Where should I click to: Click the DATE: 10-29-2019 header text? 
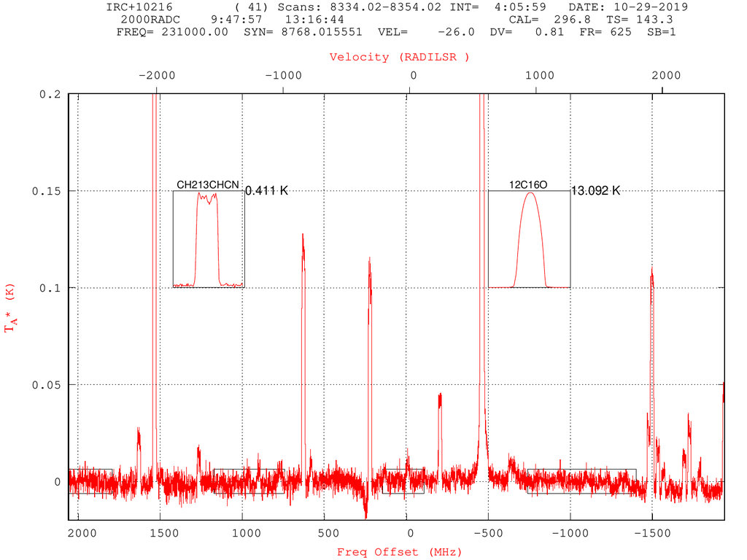coord(628,7)
